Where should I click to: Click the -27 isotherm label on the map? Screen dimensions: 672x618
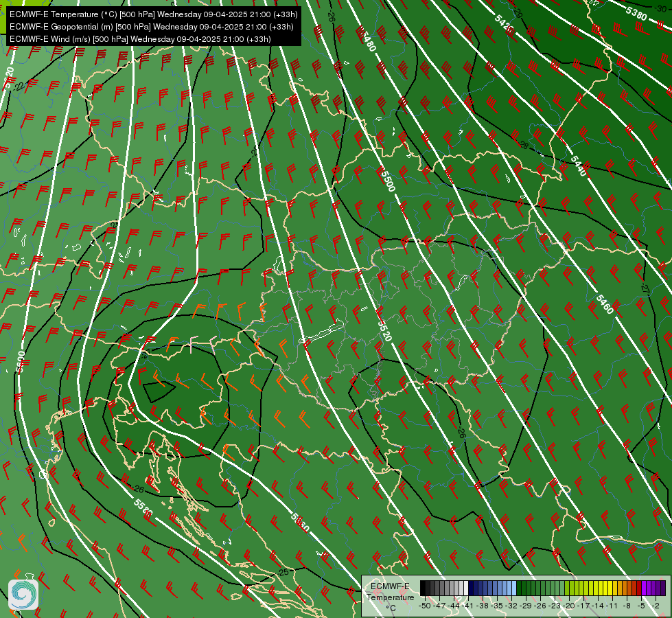click(646, 288)
